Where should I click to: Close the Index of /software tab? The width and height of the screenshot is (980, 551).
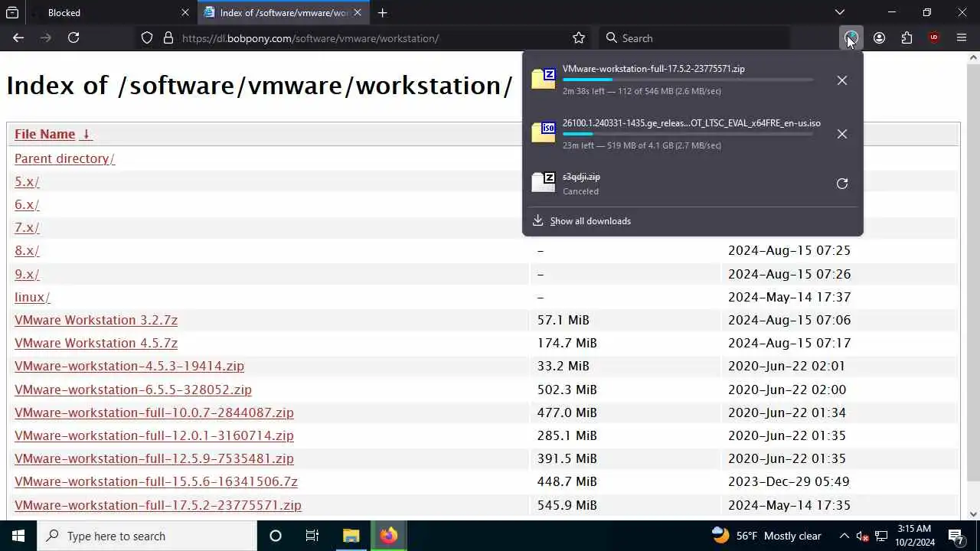[x=358, y=12]
